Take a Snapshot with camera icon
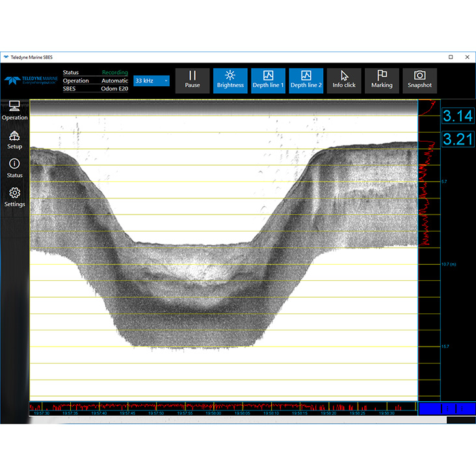Image resolution: width=476 pixels, height=476 pixels. point(419,81)
